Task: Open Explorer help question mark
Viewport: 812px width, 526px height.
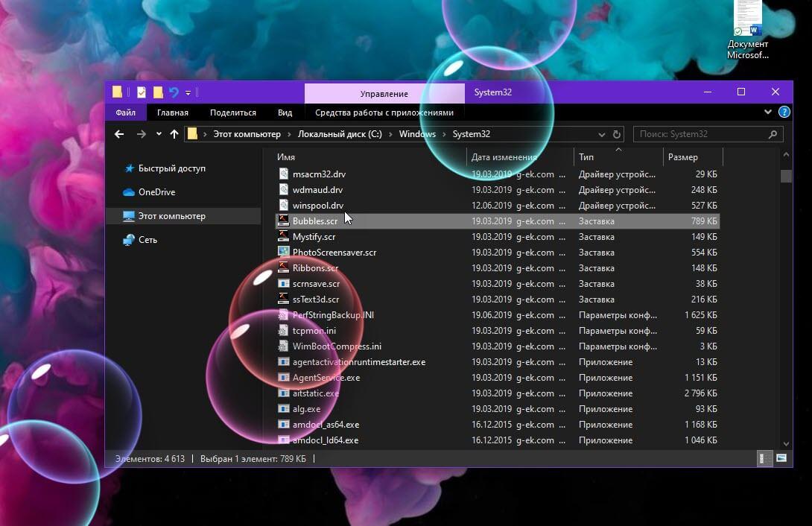Action: [784, 112]
